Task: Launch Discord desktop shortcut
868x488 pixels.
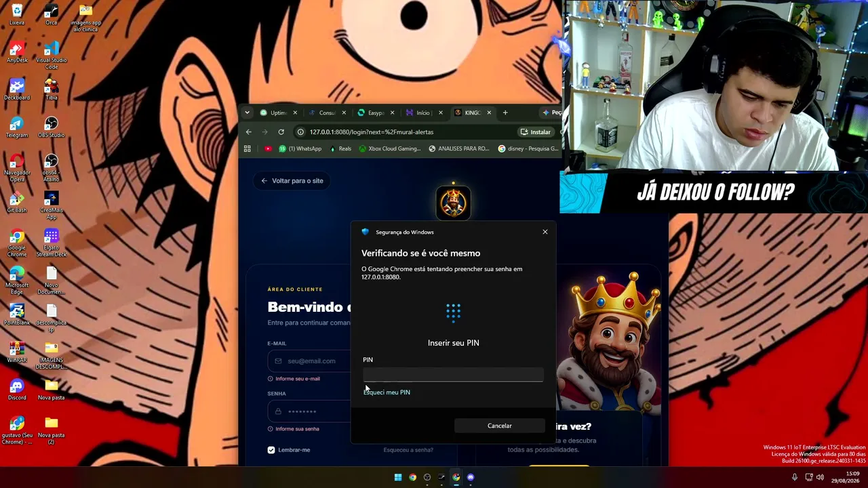Action: click(x=17, y=390)
